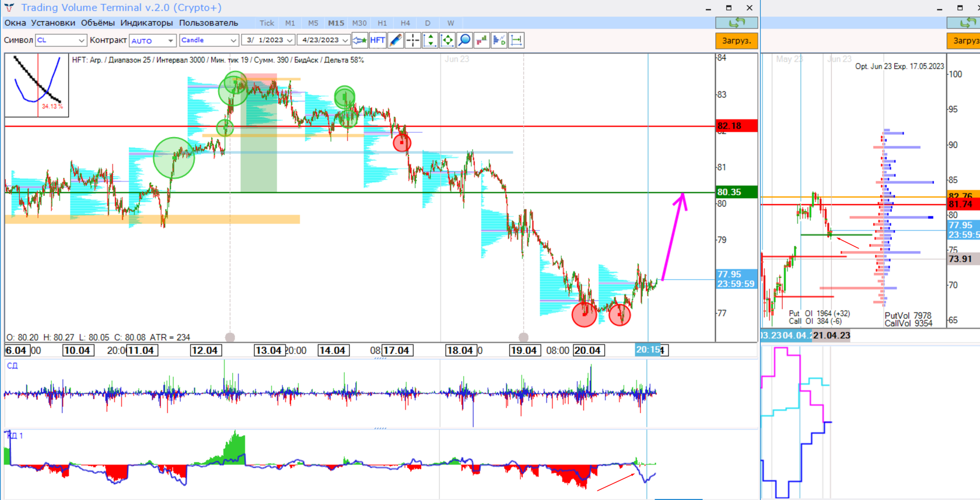This screenshot has height=500, width=980.
Task: Open the Окна menu
Action: [x=15, y=23]
